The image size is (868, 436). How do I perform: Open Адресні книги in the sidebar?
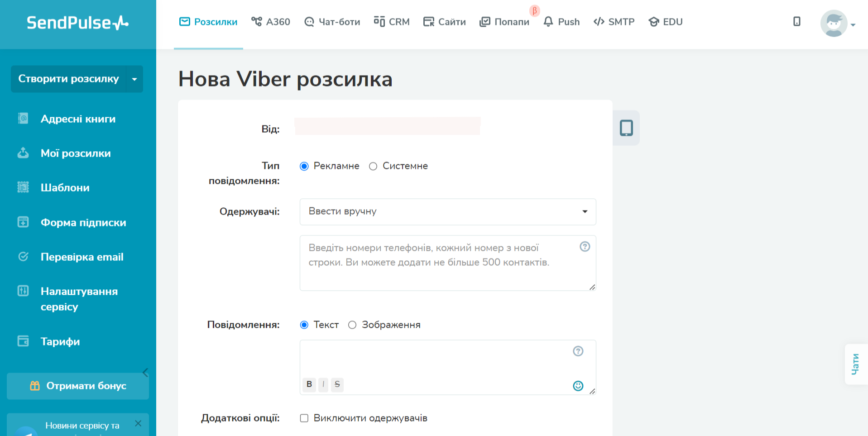78,119
